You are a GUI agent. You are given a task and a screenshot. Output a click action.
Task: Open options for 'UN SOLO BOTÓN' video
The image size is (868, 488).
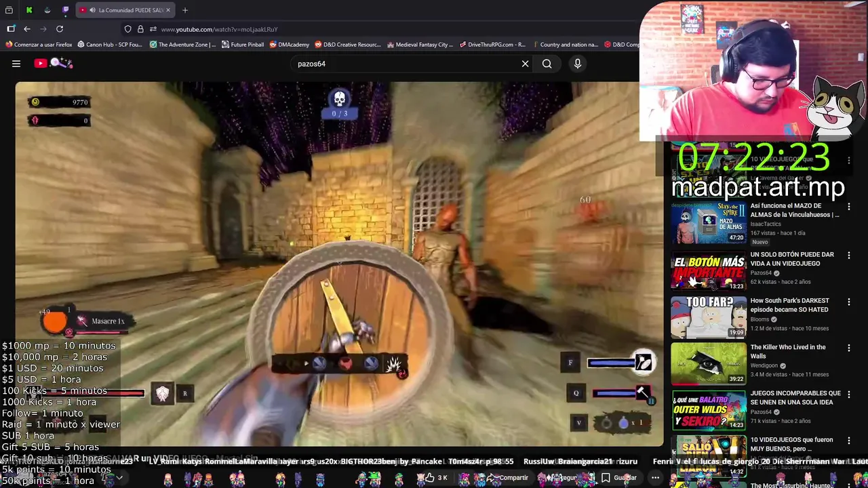(x=848, y=256)
